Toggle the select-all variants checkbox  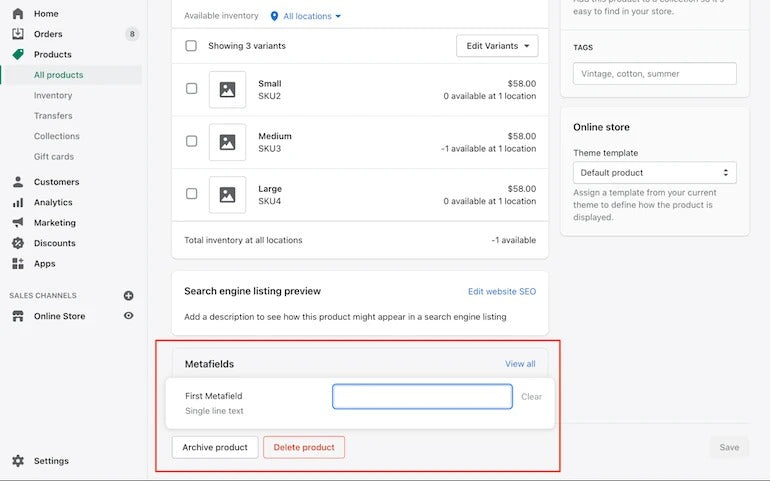click(x=191, y=46)
